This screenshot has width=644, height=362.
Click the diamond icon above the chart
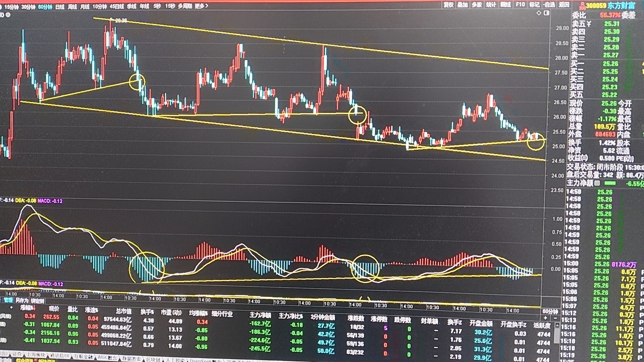(539, 13)
